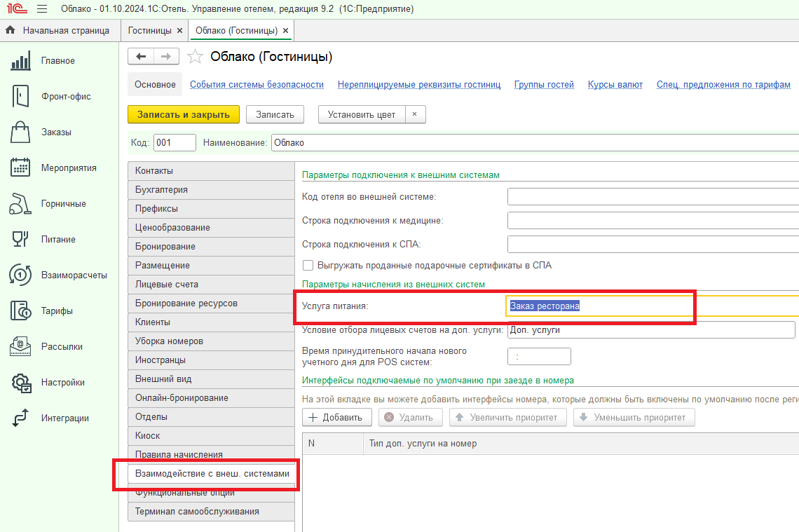799x532 pixels.
Task: Open the Размещение settings page
Action: coord(211,265)
